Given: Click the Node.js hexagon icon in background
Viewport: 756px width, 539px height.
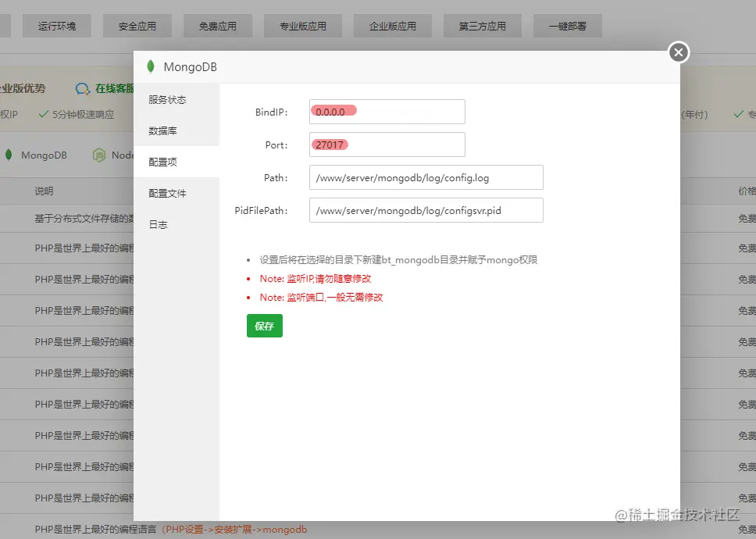Looking at the screenshot, I should click(x=99, y=155).
